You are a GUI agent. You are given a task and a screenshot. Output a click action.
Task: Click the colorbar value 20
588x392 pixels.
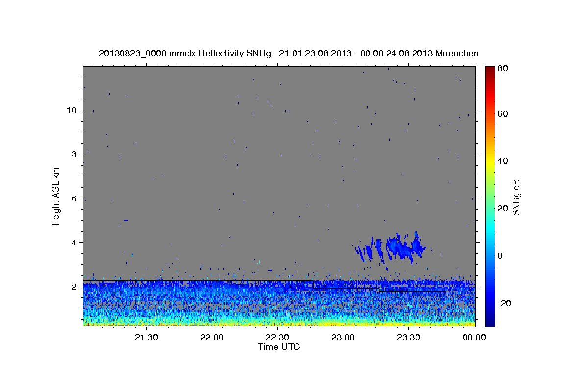pyautogui.click(x=502, y=208)
